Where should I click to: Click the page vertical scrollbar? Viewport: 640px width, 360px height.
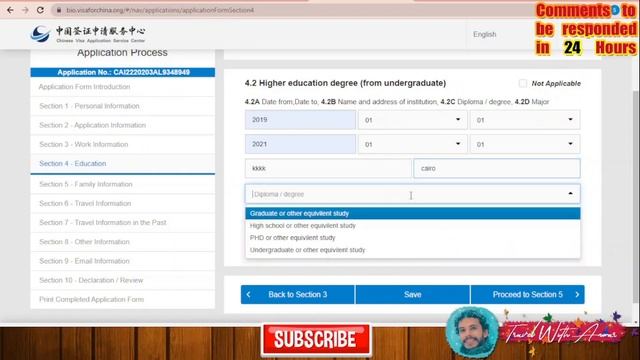(x=636, y=197)
